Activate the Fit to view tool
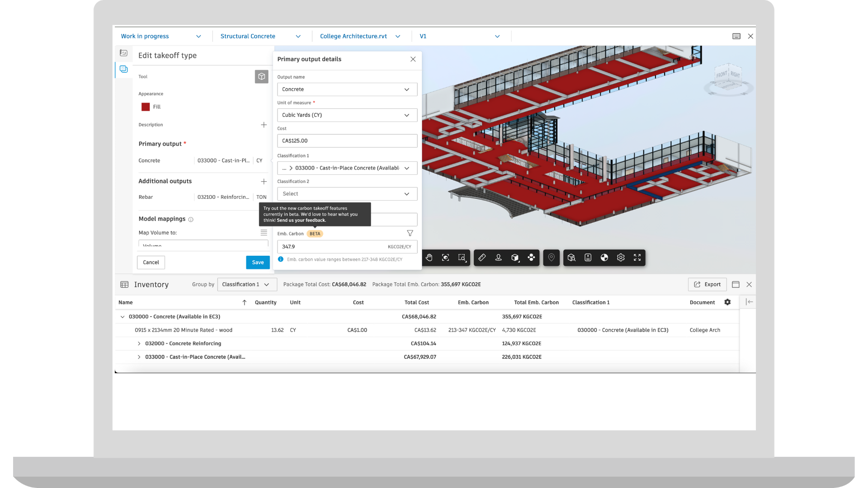The image size is (868, 488). click(x=445, y=258)
